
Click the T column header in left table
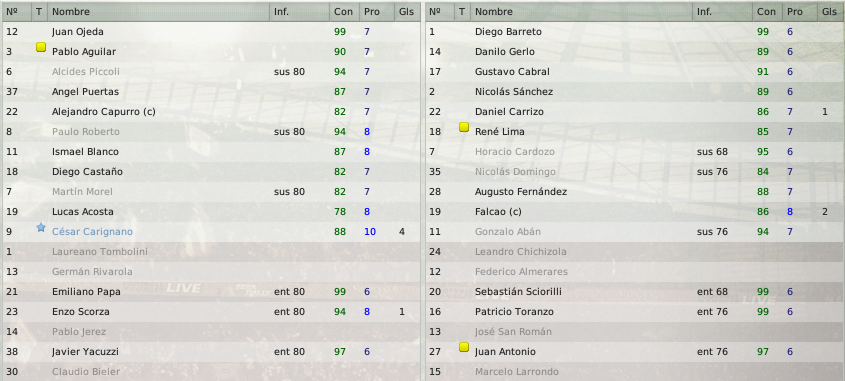point(39,11)
